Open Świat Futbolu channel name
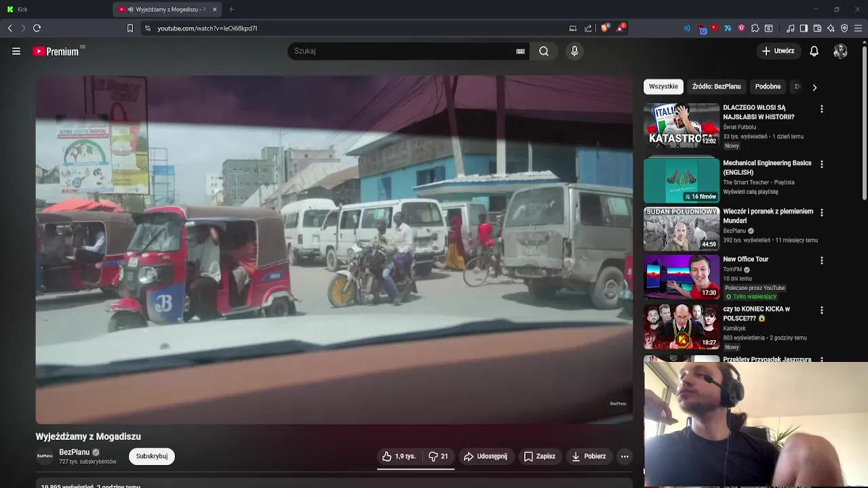868x488 pixels. pos(739,127)
